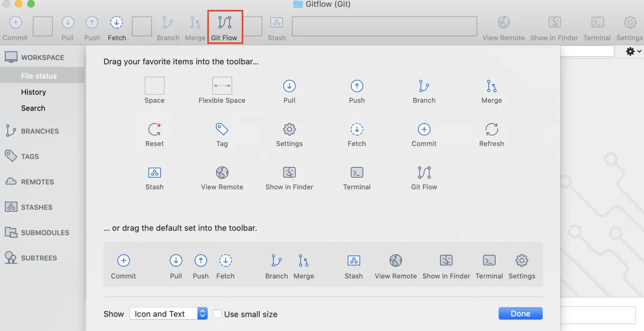Click Push in the default toolbar set
This screenshot has height=331, width=644.
[200, 267]
